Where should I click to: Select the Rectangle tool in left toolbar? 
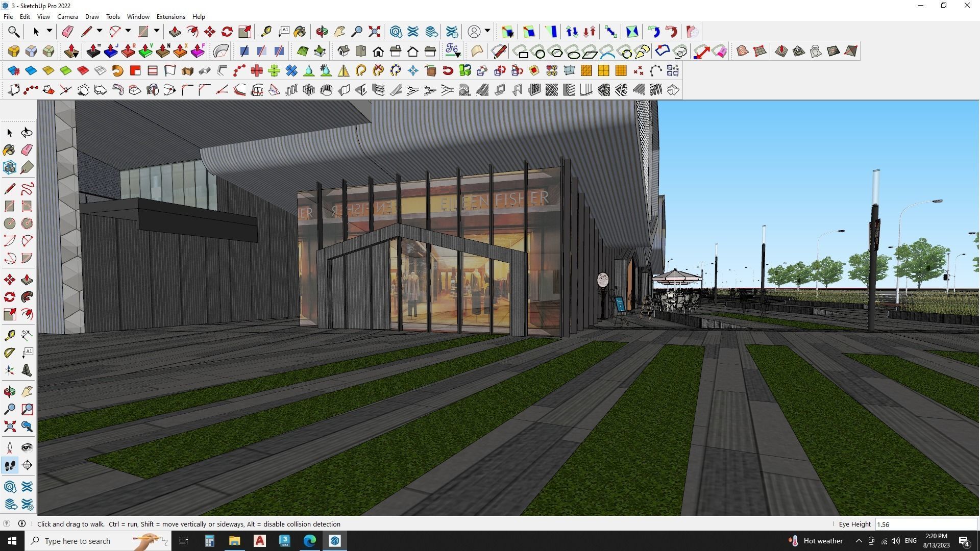(10, 206)
